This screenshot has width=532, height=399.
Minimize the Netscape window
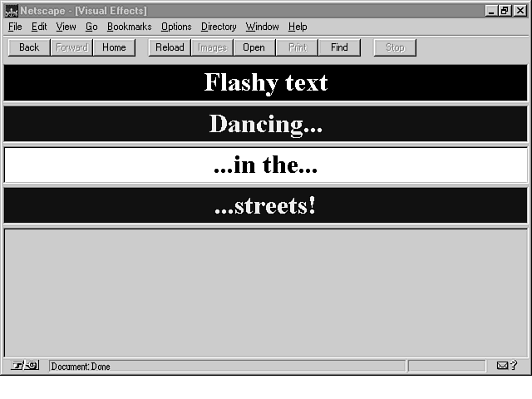[492, 11]
